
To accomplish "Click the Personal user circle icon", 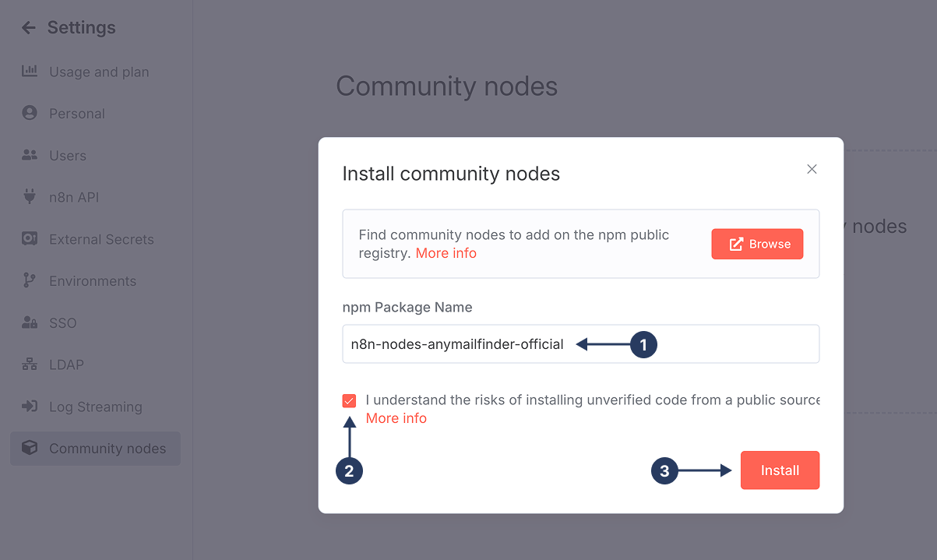I will [30, 113].
